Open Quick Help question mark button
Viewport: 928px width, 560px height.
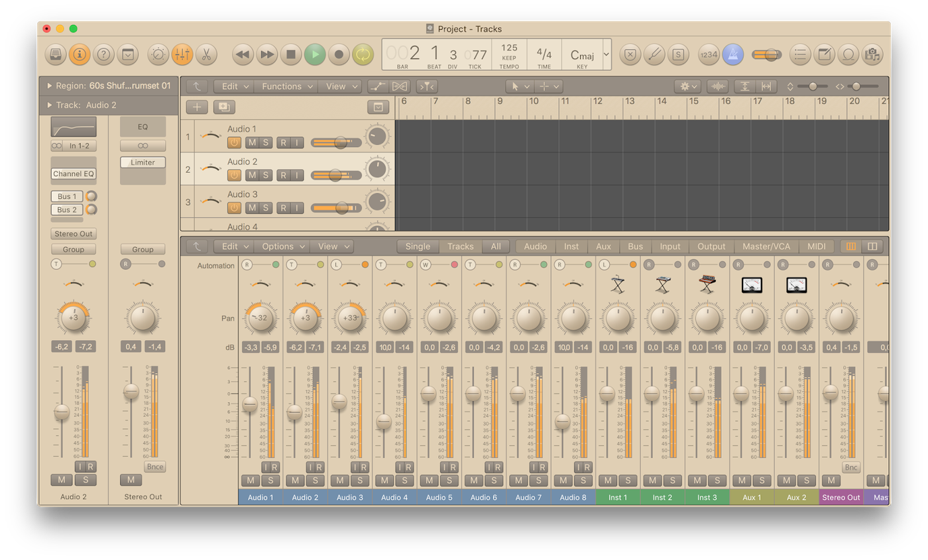pos(103,54)
